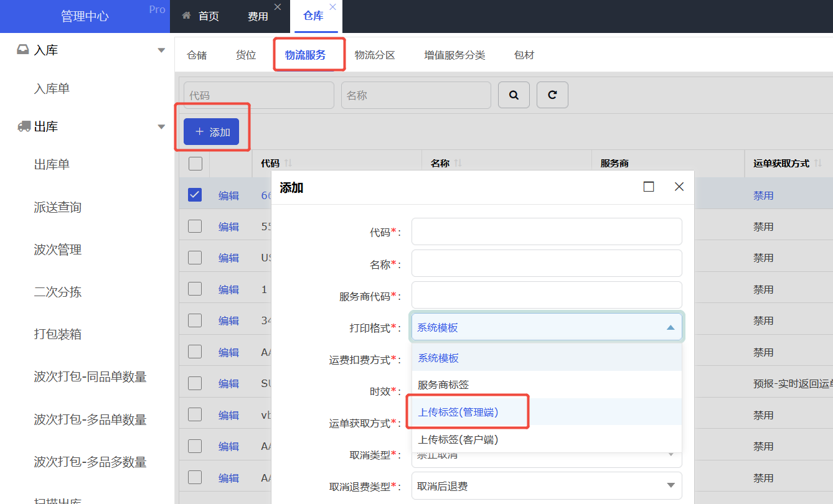Click 编辑 link in row starting vb
833x504 pixels.
[x=228, y=415]
